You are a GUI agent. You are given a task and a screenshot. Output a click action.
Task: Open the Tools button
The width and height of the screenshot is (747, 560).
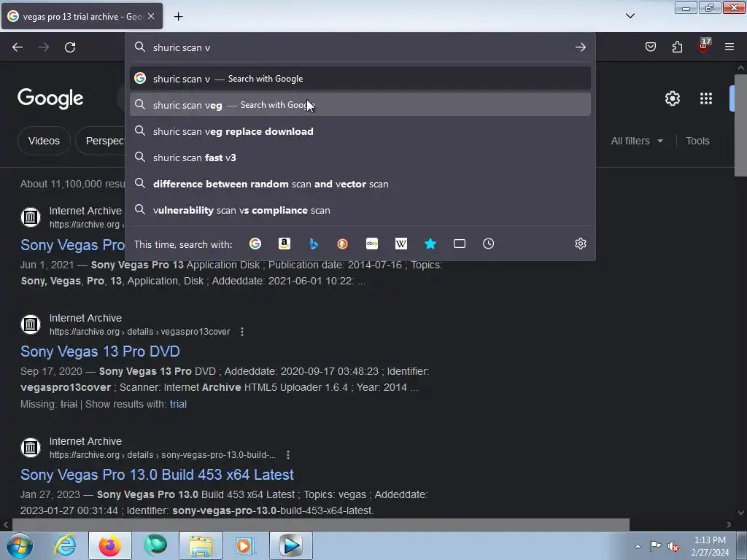click(x=697, y=141)
